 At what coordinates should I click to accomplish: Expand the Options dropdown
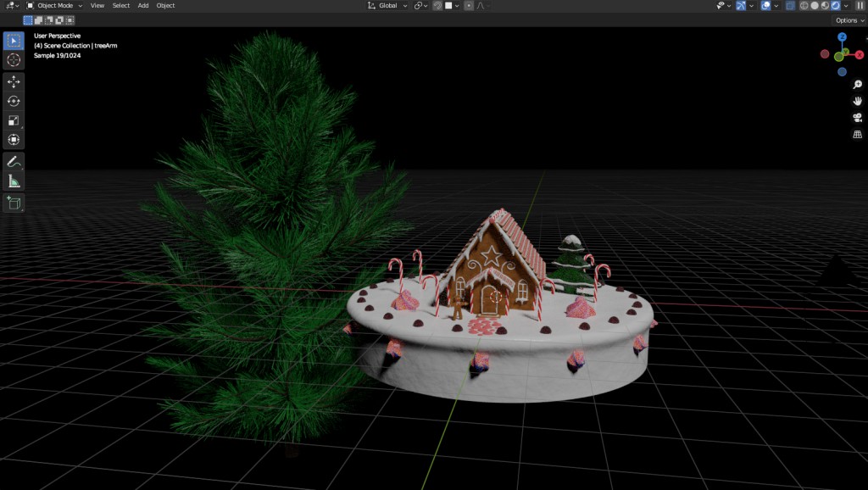[849, 20]
